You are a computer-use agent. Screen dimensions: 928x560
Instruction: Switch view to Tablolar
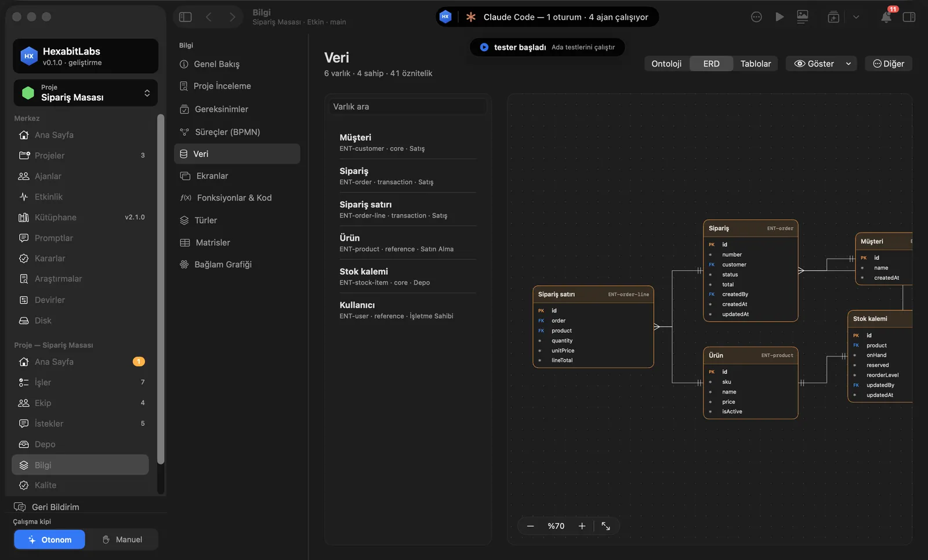coord(756,64)
